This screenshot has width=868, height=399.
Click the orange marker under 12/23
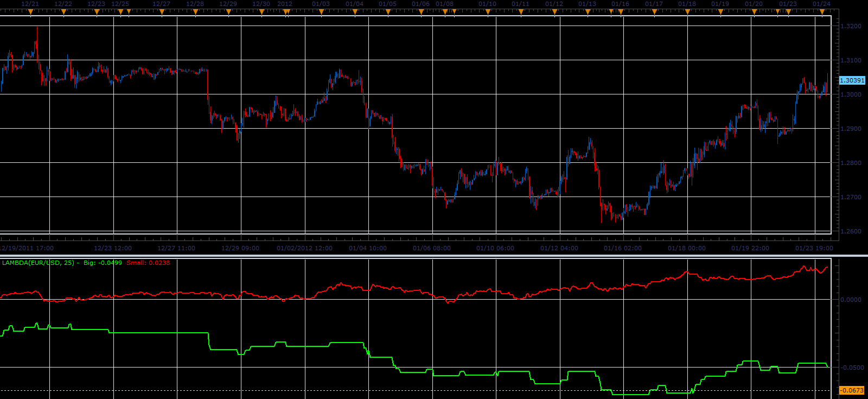click(x=97, y=11)
